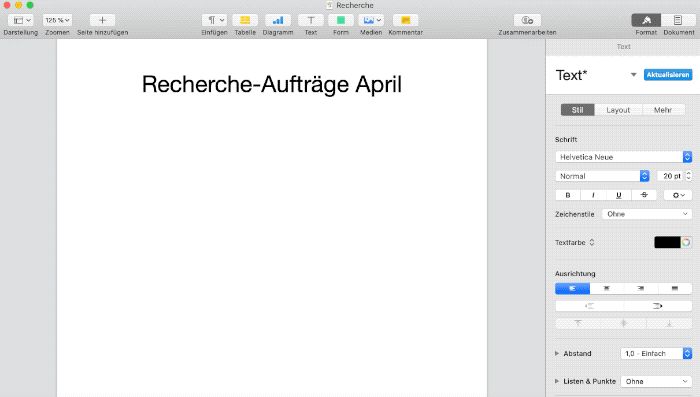This screenshot has width=700, height=397.
Task: Click the 20 pt font size field
Action: pos(671,176)
